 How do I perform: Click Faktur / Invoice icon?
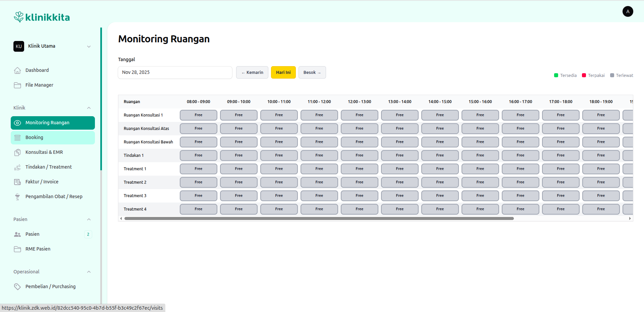(x=17, y=182)
